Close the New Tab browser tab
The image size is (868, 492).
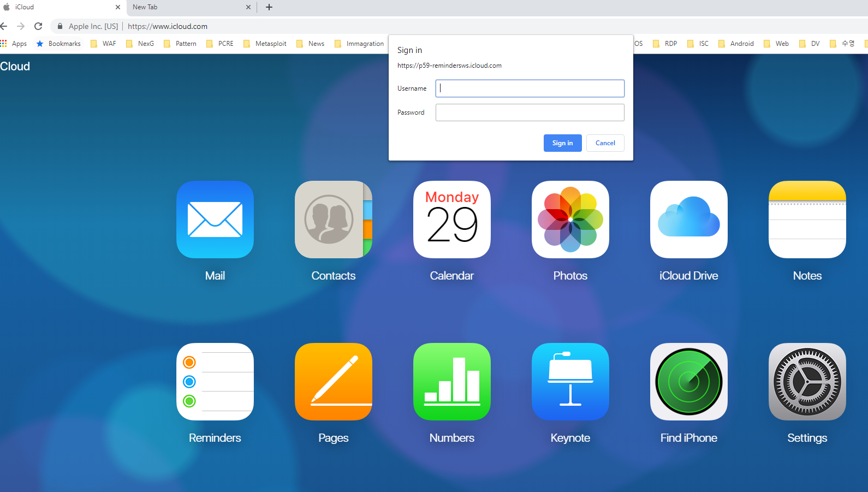(248, 7)
